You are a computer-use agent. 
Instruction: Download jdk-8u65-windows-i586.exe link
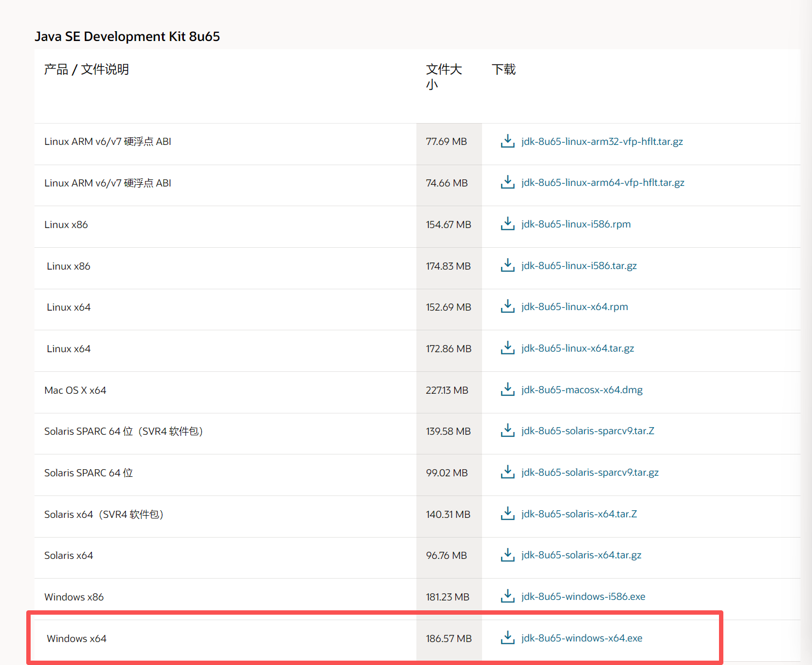(583, 596)
